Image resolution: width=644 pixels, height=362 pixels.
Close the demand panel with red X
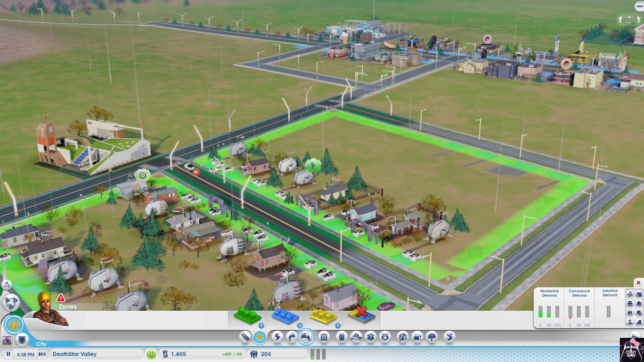click(x=638, y=283)
